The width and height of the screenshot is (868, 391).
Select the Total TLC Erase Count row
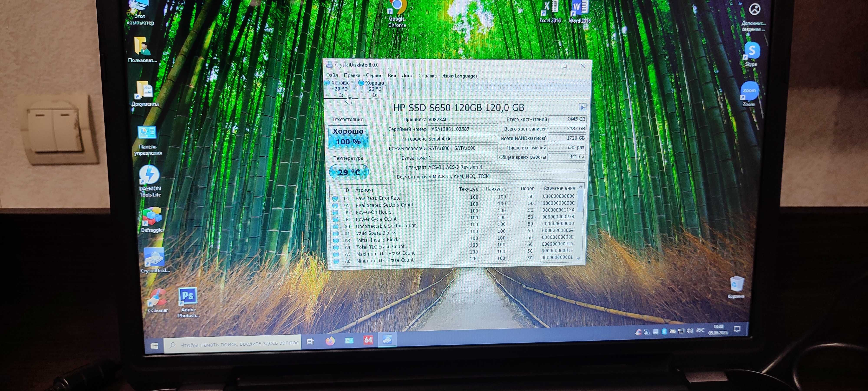pos(454,246)
